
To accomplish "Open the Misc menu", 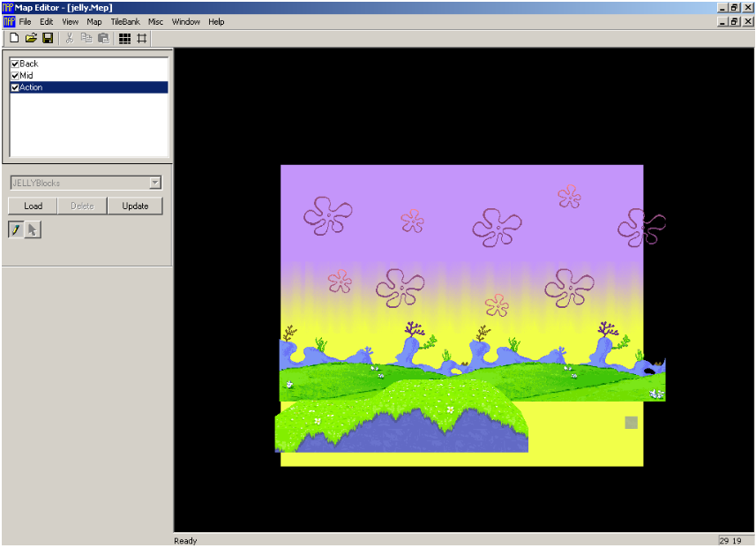I will [155, 22].
